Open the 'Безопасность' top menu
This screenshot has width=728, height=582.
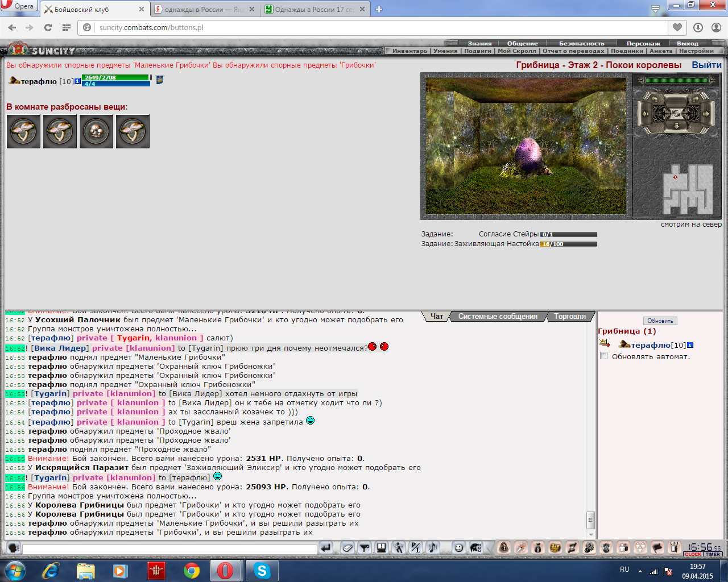[581, 43]
